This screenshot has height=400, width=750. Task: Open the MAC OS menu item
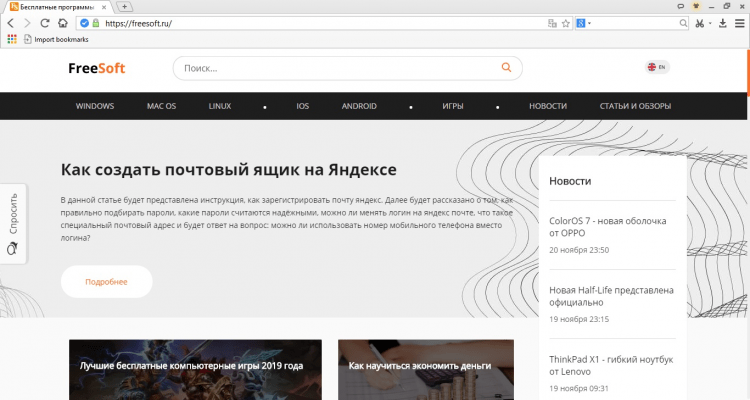point(161,106)
